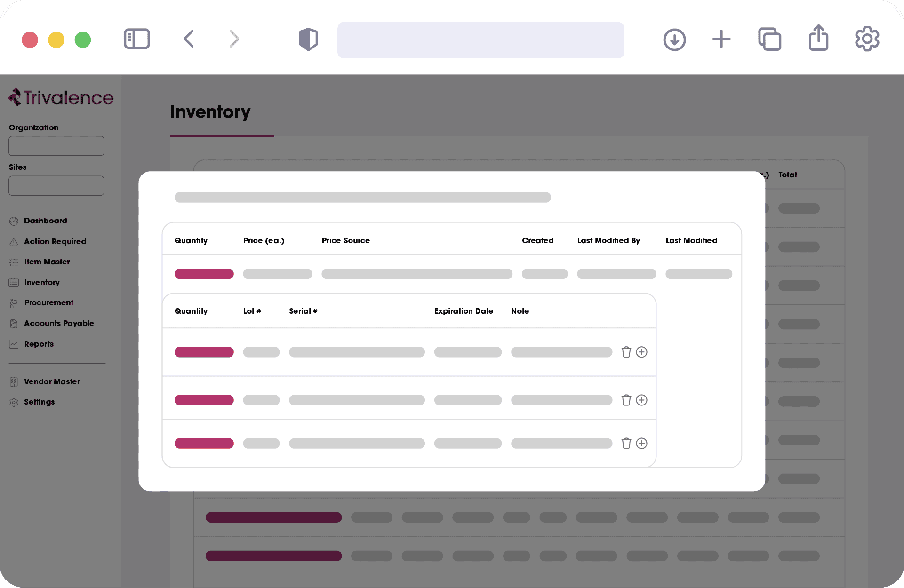904x588 pixels.
Task: Open browser Downloads
Action: click(674, 40)
